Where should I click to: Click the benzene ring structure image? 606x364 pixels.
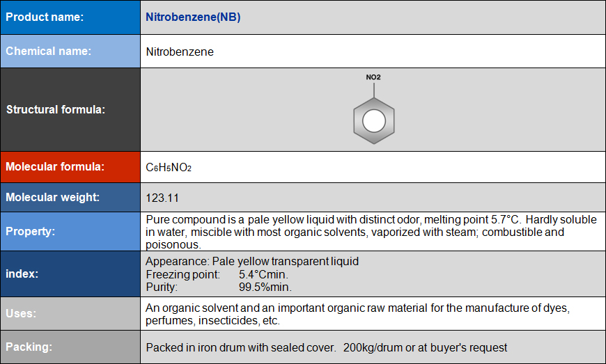tap(374, 120)
